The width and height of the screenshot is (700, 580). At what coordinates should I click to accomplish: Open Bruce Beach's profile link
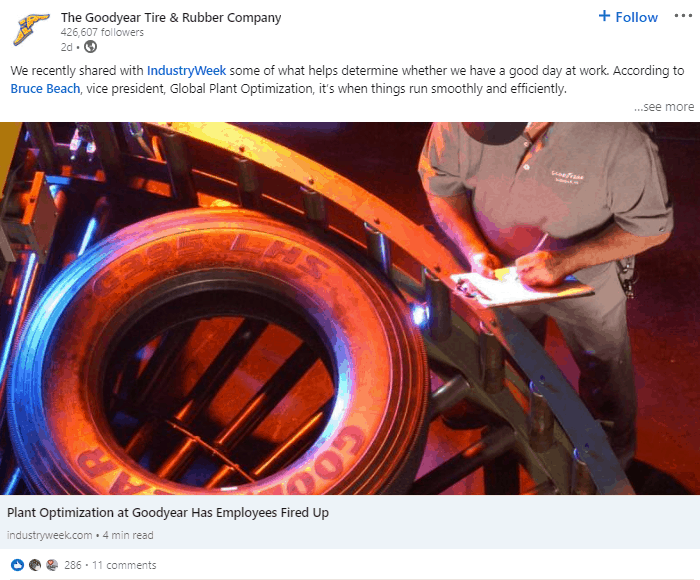(x=45, y=88)
